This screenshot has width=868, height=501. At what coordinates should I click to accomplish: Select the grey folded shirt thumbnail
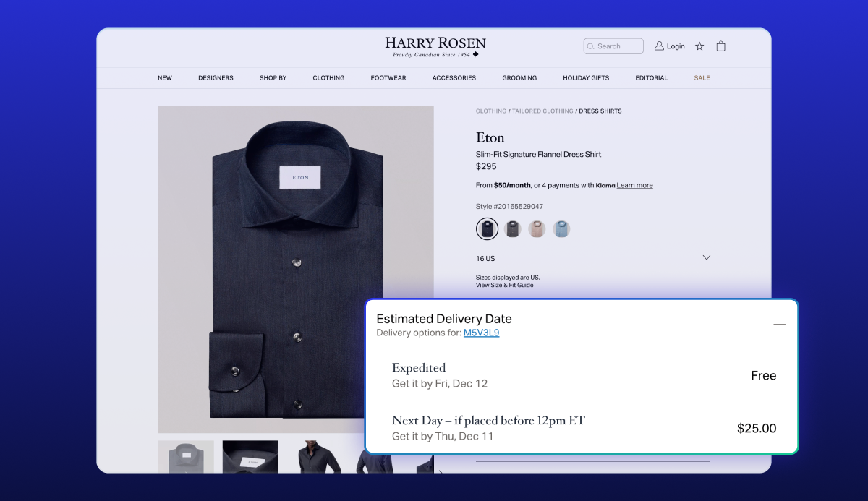pos(186,457)
